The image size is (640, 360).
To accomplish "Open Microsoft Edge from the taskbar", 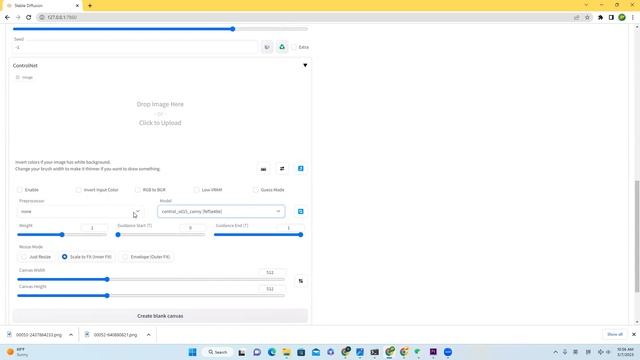I will point(272,352).
